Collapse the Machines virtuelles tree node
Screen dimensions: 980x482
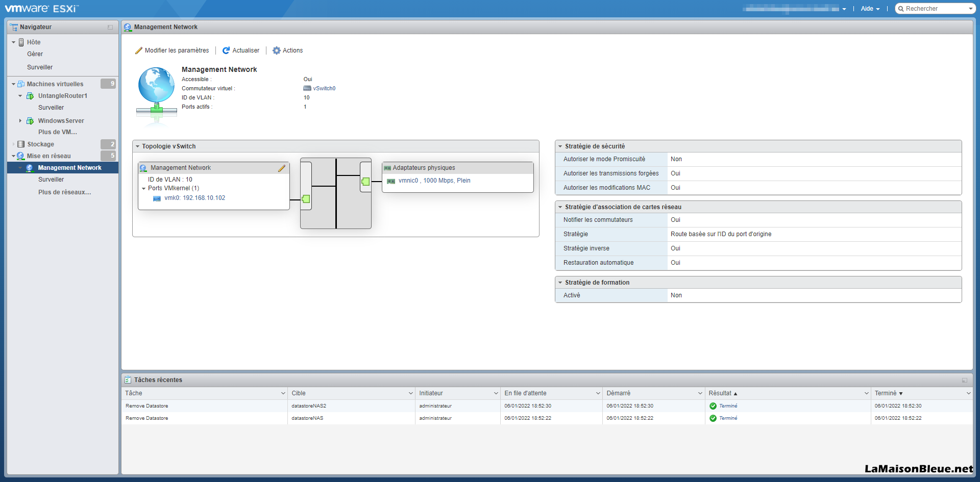pos(13,84)
